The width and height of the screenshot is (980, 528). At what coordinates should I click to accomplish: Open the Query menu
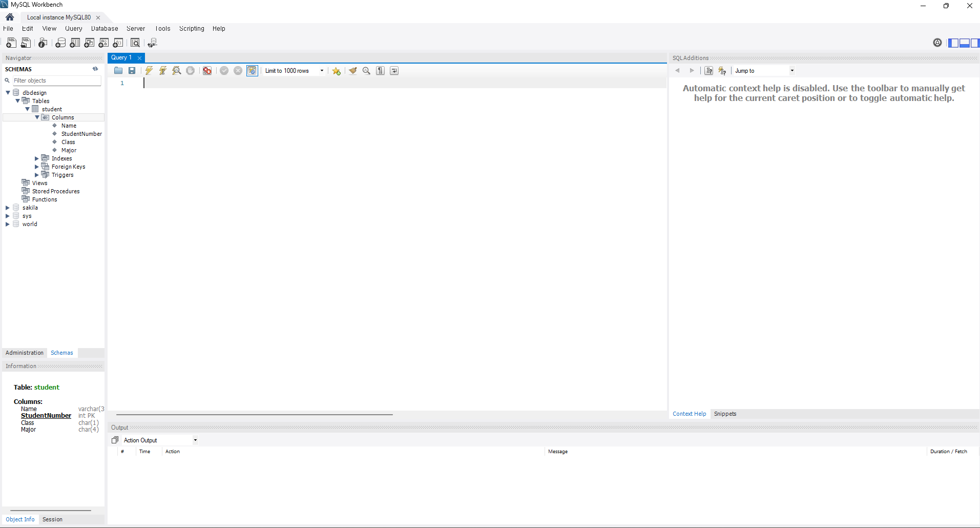pyautogui.click(x=73, y=29)
